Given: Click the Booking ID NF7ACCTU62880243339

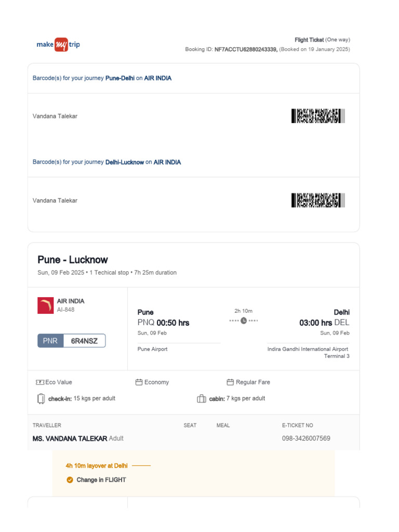Looking at the screenshot, I should click(x=246, y=49).
